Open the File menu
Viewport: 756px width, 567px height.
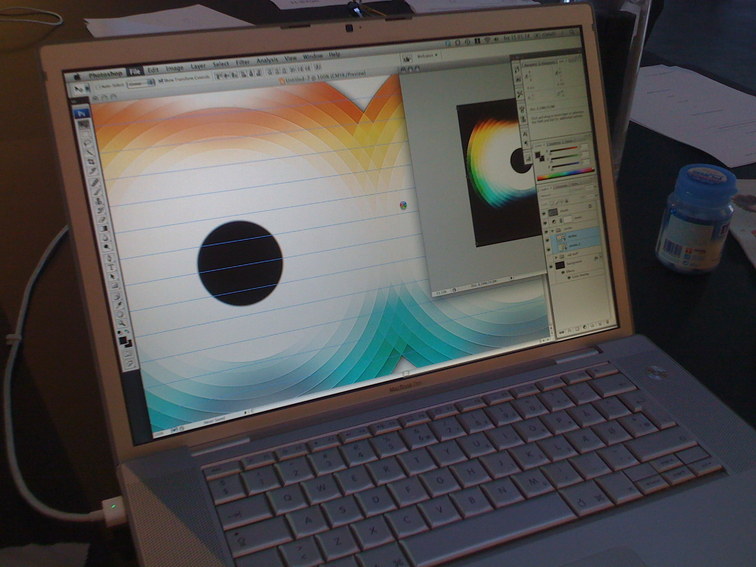[135, 72]
